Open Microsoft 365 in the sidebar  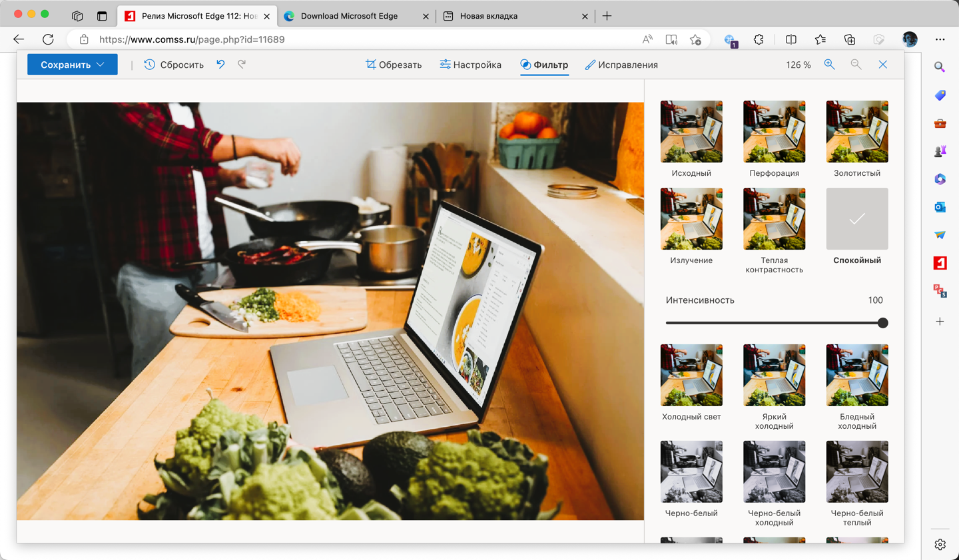click(940, 179)
